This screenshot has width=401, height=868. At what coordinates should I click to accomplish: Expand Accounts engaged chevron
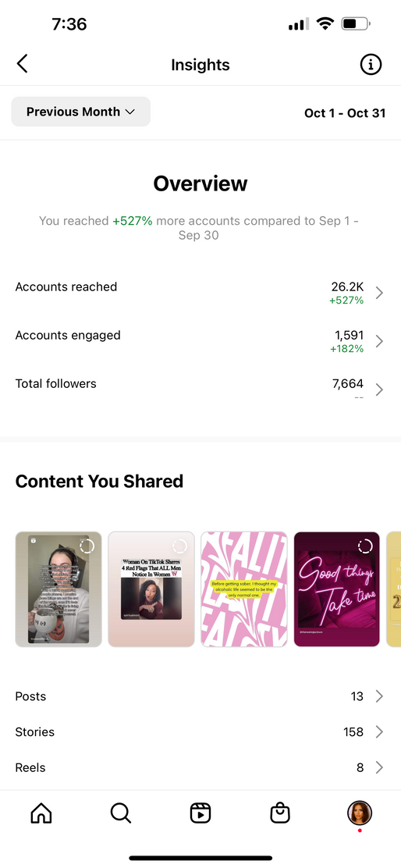(x=379, y=341)
